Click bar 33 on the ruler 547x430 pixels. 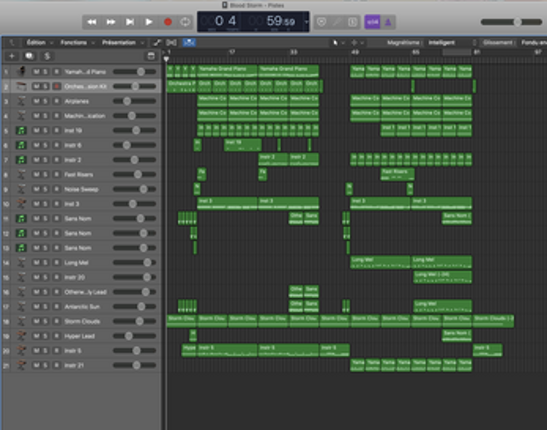click(x=293, y=52)
